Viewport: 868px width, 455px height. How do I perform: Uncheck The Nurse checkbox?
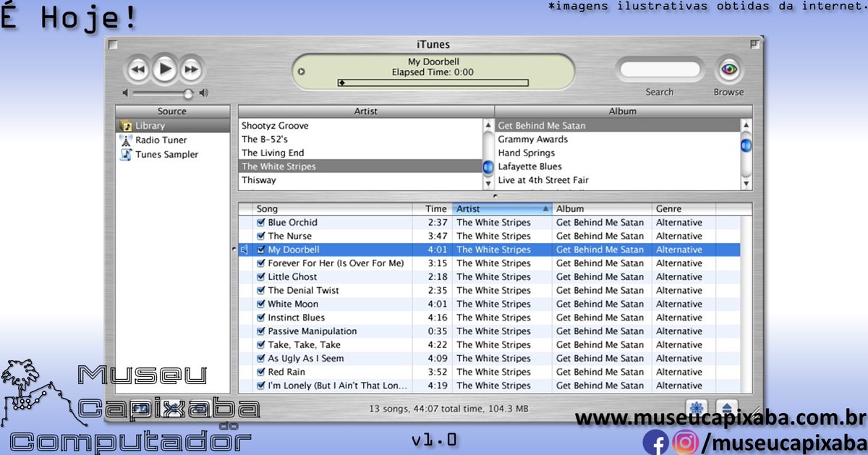[x=261, y=236]
